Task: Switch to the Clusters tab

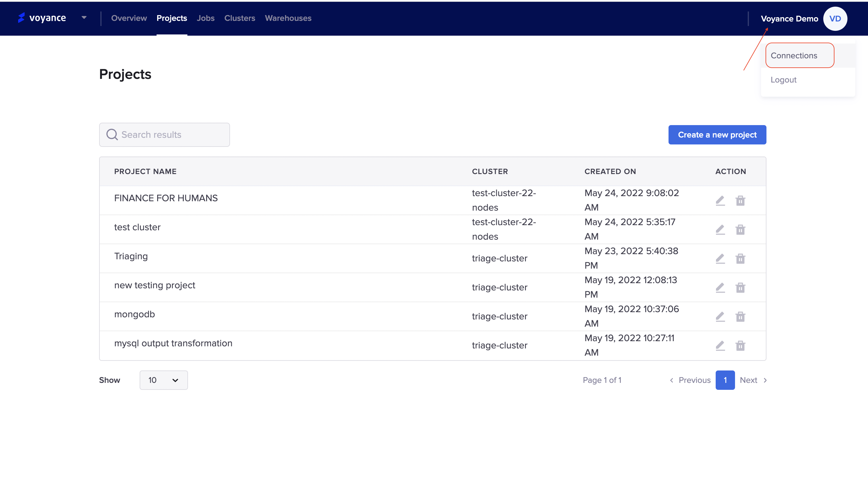Action: (239, 18)
